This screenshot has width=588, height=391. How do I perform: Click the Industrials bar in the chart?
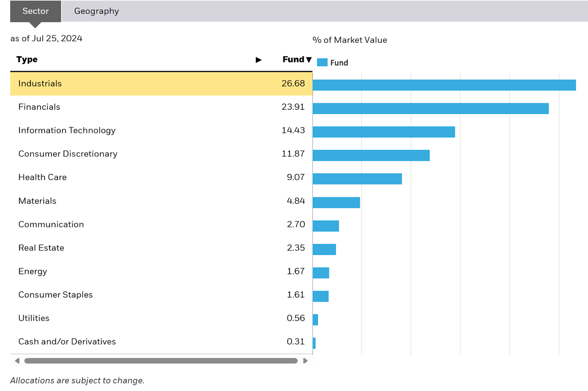(444, 85)
